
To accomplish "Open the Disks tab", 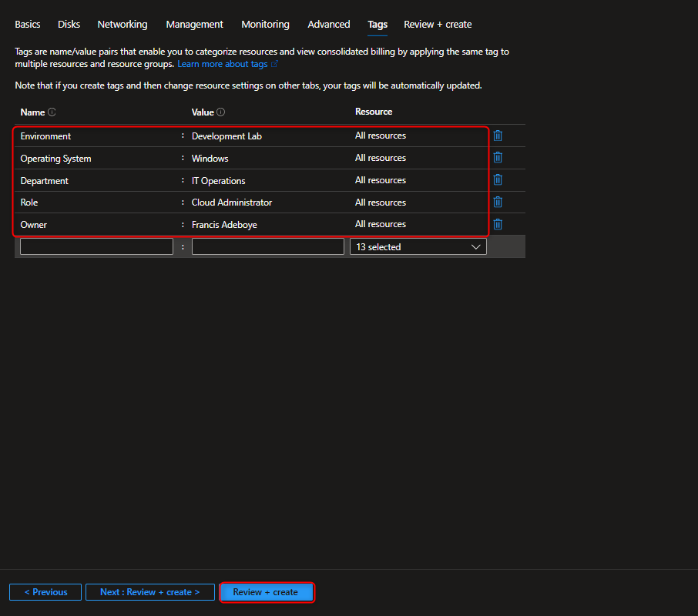I will tap(69, 24).
